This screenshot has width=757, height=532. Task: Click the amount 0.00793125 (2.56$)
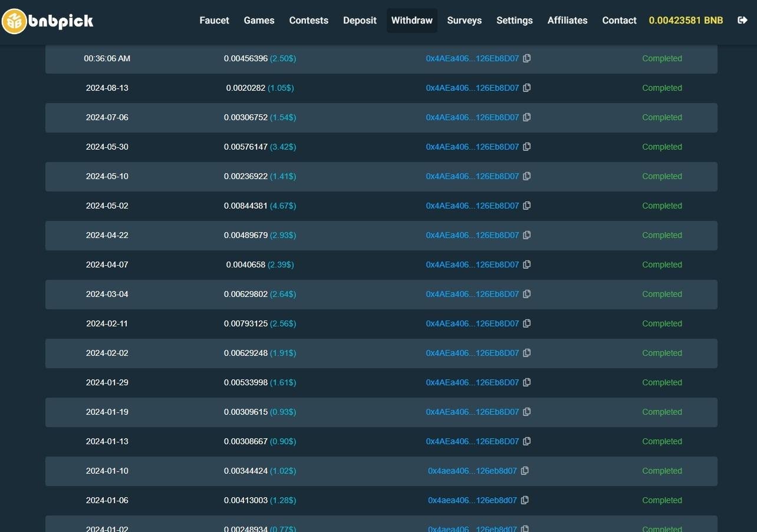click(260, 323)
